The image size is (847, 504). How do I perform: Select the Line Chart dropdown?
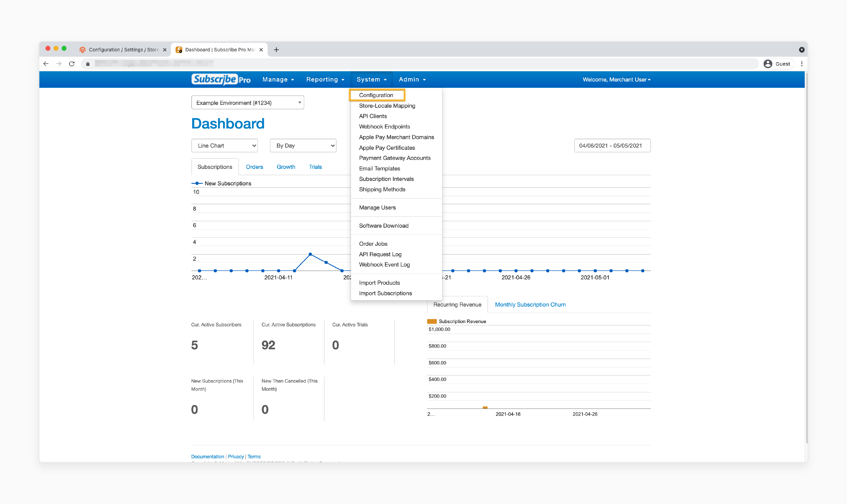click(x=225, y=145)
